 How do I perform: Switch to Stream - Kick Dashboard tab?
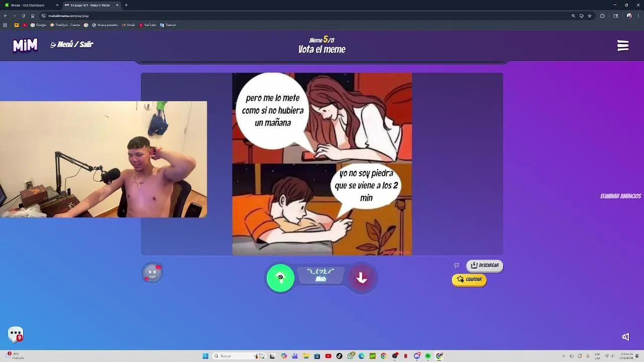(x=30, y=5)
